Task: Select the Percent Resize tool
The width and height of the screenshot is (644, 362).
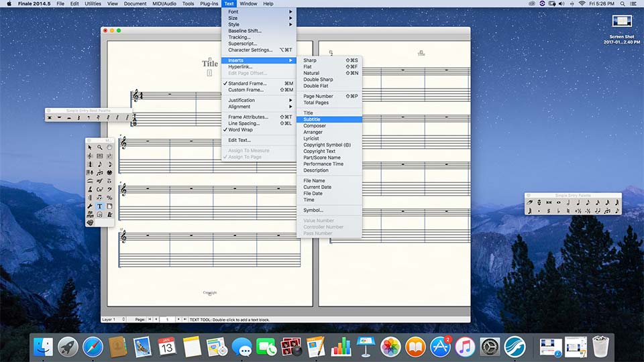Action: coord(109,197)
